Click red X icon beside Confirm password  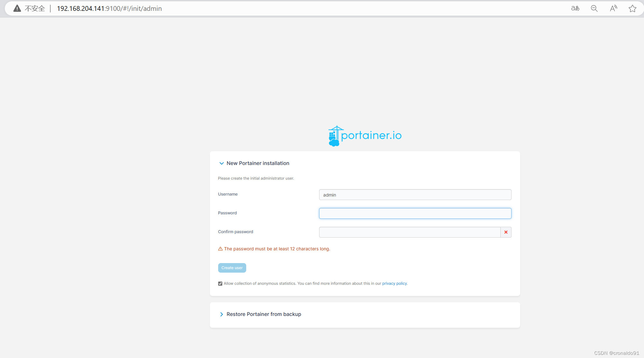506,232
